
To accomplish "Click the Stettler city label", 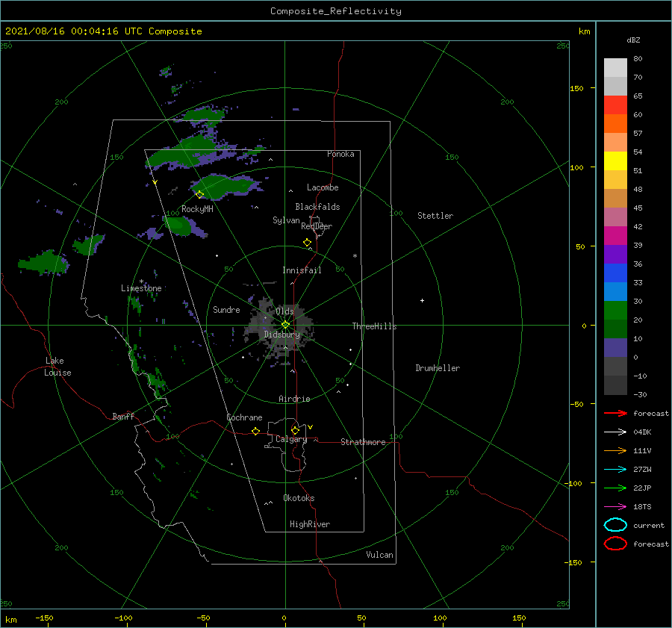I will click(435, 216).
